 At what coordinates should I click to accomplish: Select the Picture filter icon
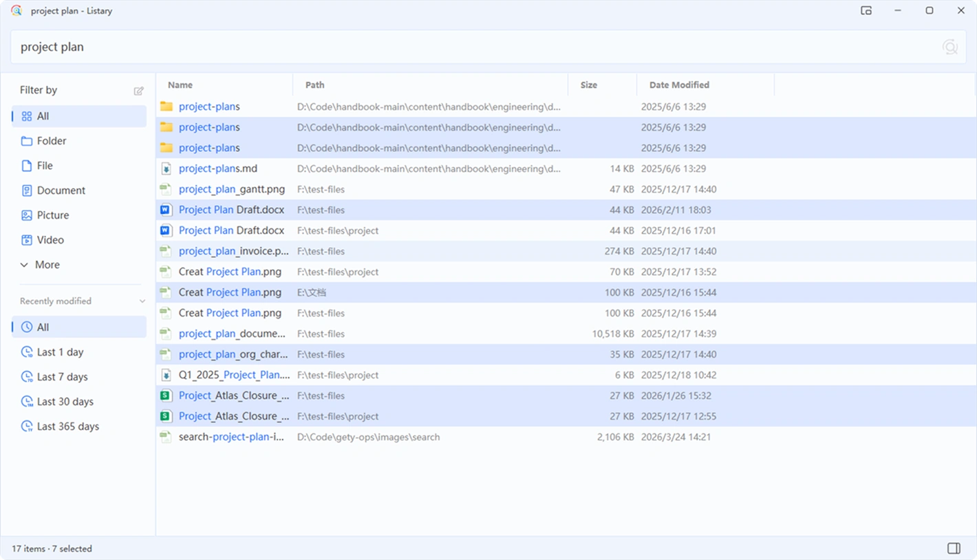pyautogui.click(x=27, y=215)
